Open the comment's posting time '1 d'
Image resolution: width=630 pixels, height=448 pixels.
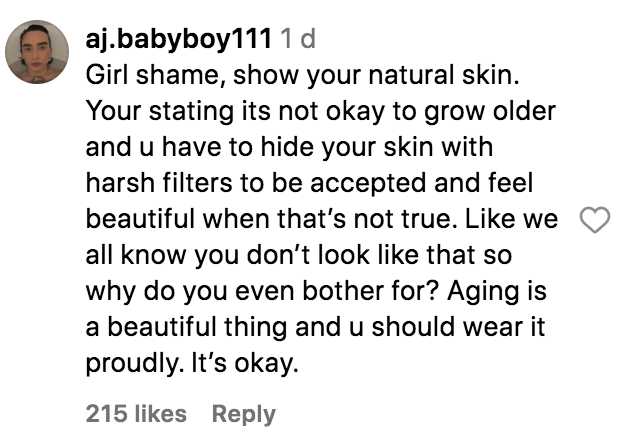click(x=298, y=39)
